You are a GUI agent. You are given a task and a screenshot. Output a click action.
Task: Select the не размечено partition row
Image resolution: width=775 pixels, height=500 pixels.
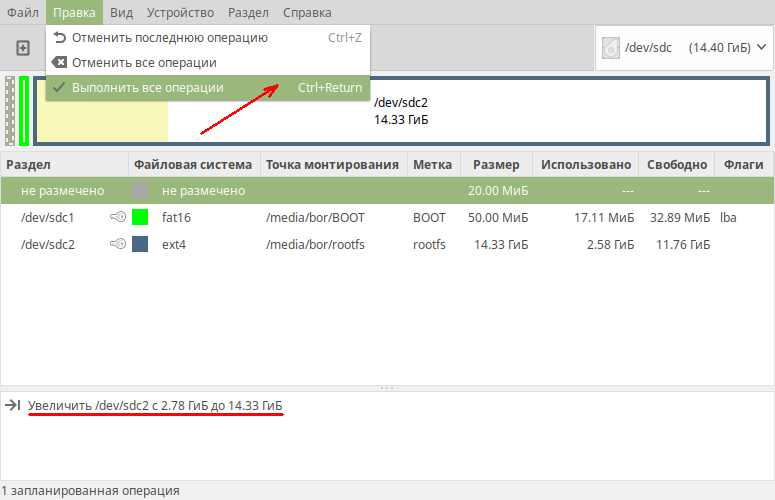pyautogui.click(x=387, y=190)
